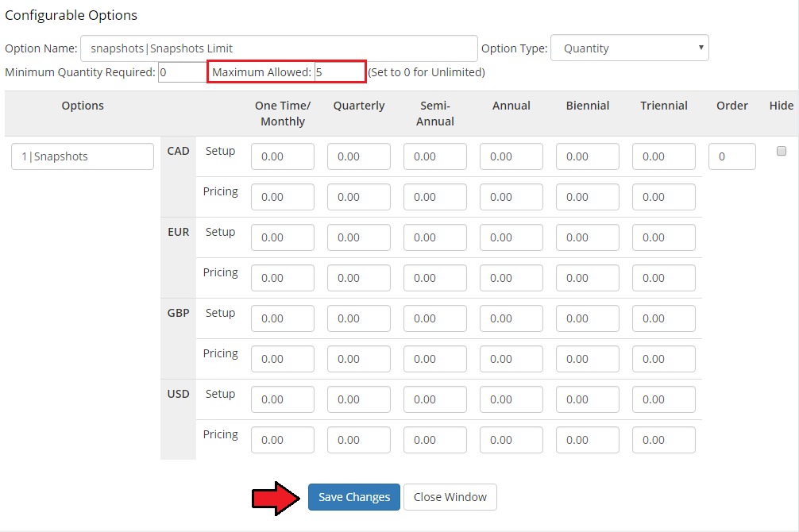This screenshot has height=532, width=799.
Task: Edit GBP Pricing Biennial field
Action: 588,359
